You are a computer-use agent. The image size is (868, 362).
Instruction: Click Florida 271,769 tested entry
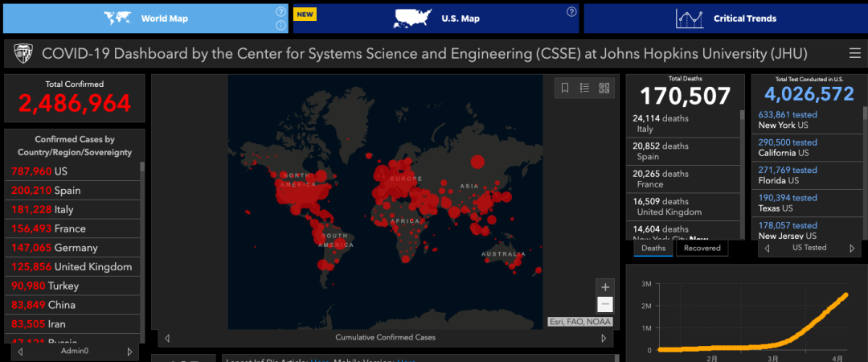pyautogui.click(x=807, y=175)
